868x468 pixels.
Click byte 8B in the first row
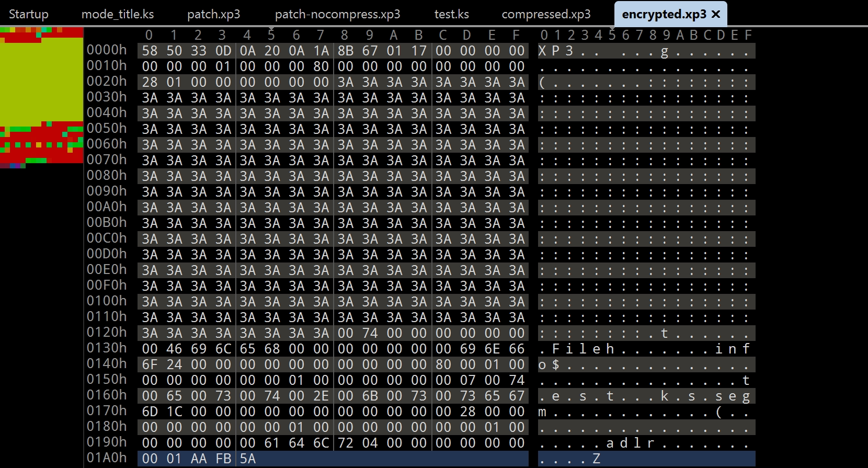tap(345, 51)
